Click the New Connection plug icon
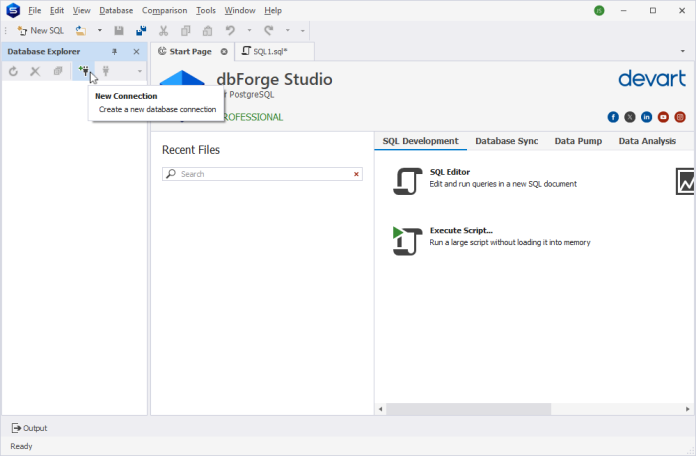The height and width of the screenshot is (456, 696). tap(84, 71)
